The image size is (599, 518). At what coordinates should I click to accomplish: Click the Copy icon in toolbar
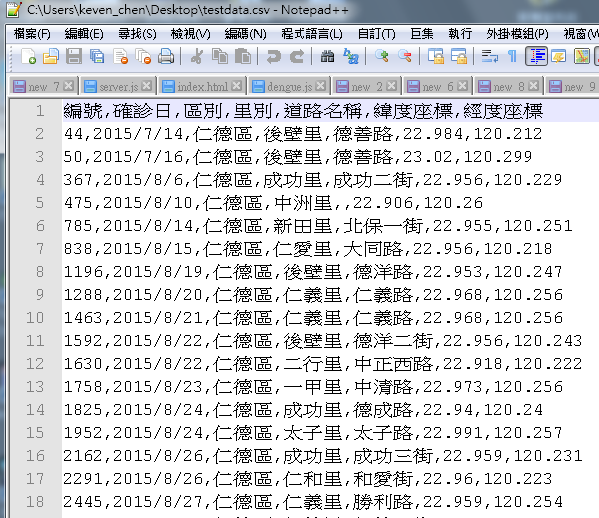click(220, 57)
